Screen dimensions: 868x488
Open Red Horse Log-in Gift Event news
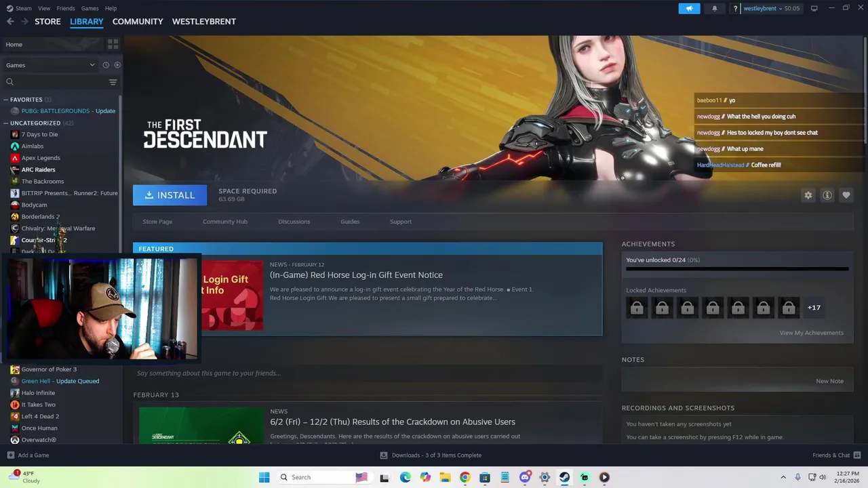click(356, 275)
